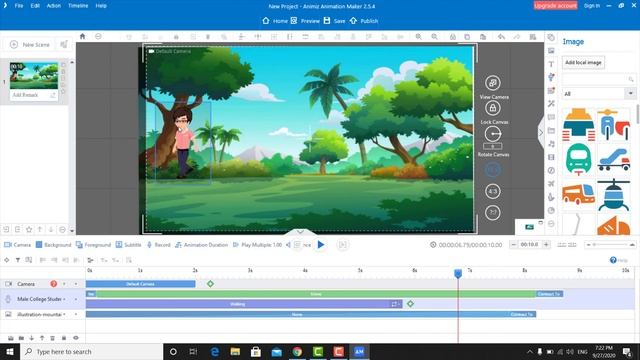Image resolution: width=640 pixels, height=360 pixels.
Task: Create a New Scene
Action: coord(30,44)
